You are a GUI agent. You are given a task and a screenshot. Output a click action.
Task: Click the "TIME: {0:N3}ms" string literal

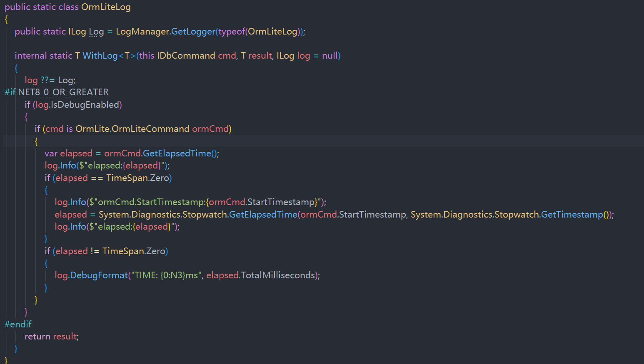166,275
